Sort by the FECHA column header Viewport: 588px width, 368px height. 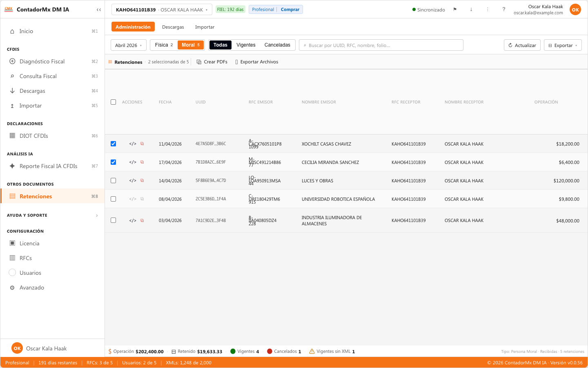pos(165,102)
